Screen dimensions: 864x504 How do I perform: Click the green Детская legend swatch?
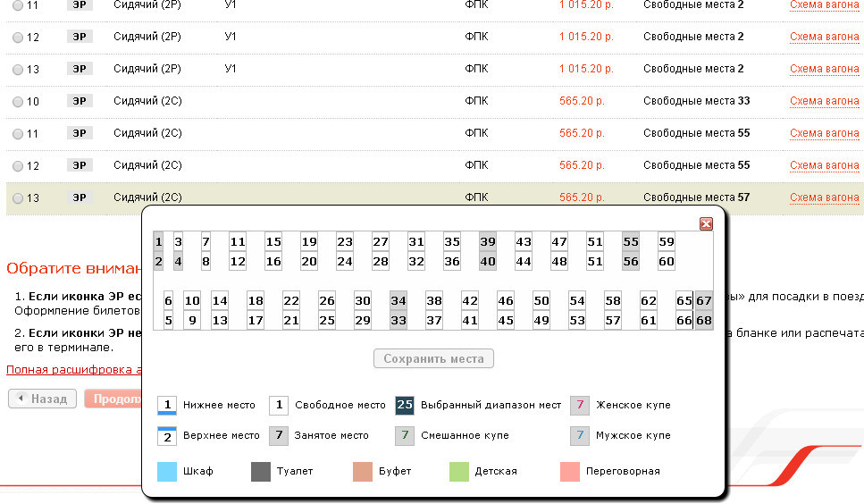(459, 471)
